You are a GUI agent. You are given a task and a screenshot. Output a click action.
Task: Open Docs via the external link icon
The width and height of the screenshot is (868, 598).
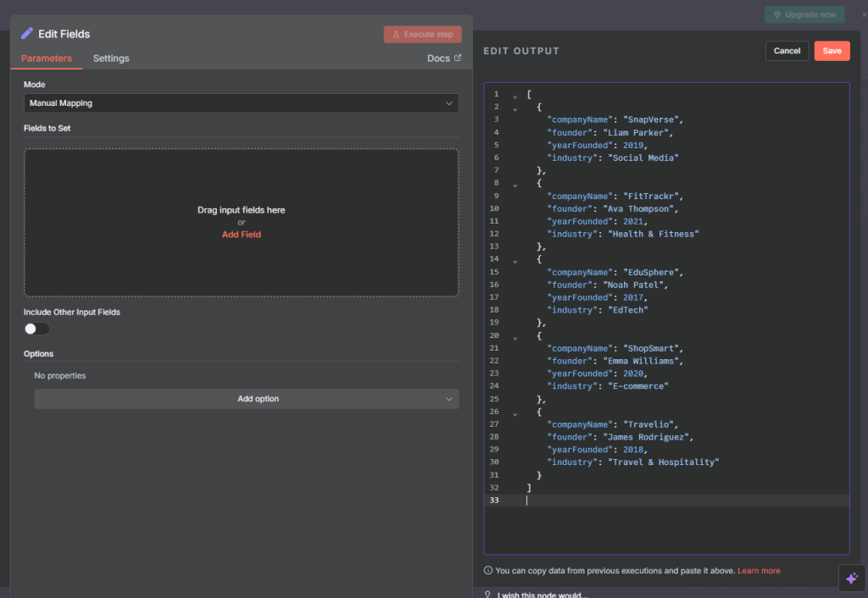click(x=458, y=58)
